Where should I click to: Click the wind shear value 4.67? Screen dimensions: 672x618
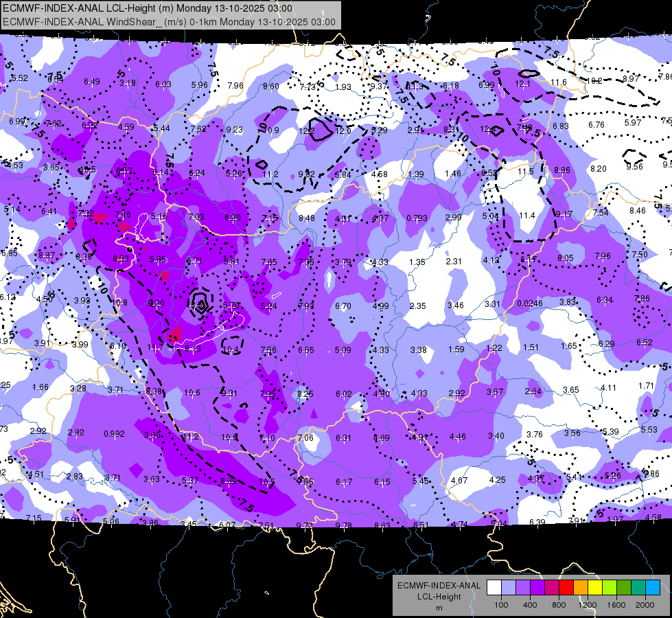tap(459, 481)
